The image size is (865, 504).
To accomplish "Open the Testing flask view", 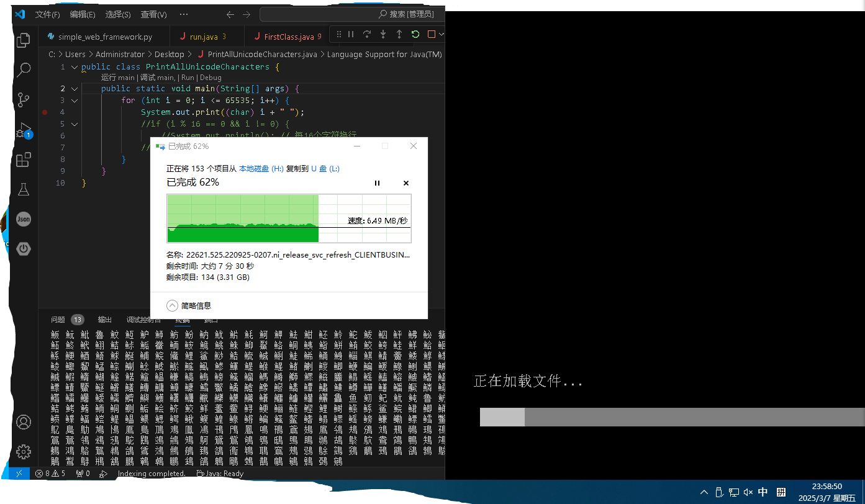I will pos(24,190).
